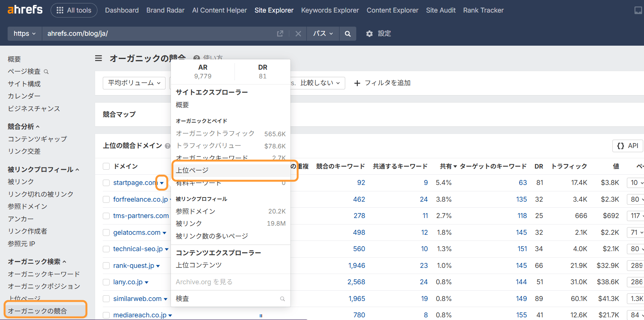Open settings gear icon
This screenshot has height=320, width=644.
[369, 33]
